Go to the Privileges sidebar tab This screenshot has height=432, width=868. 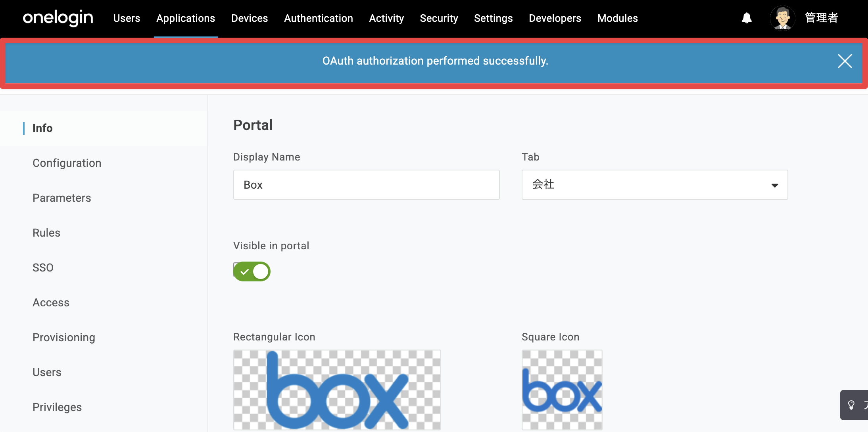(x=57, y=407)
